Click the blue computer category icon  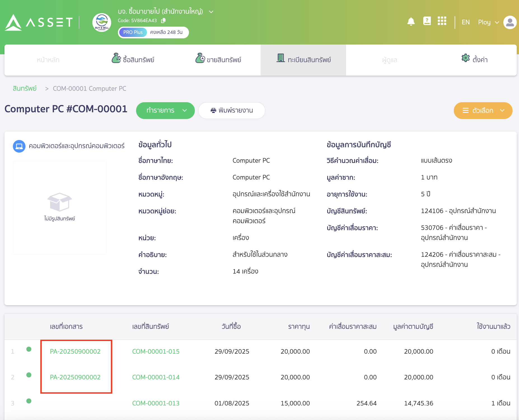tap(19, 146)
